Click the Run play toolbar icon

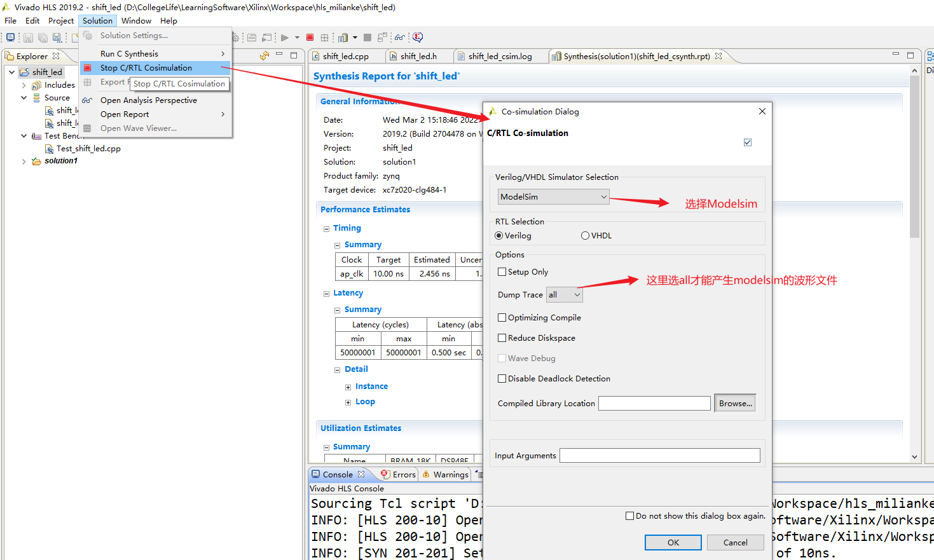284,38
